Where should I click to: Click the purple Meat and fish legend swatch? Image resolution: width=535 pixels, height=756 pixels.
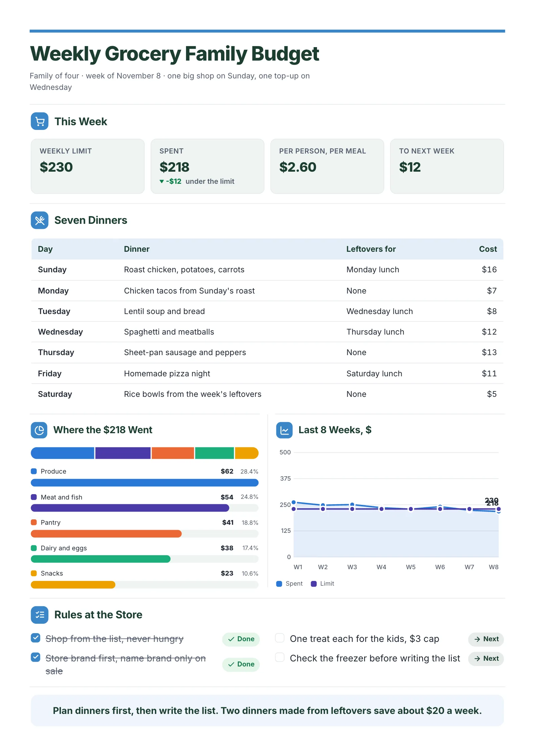point(34,497)
